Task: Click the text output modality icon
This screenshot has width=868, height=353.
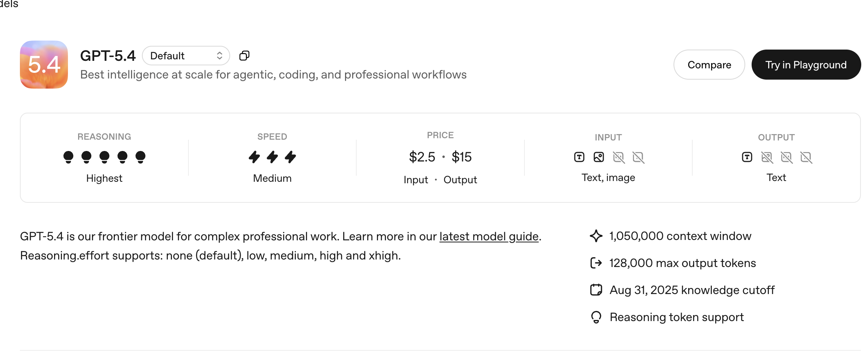Action: point(747,157)
